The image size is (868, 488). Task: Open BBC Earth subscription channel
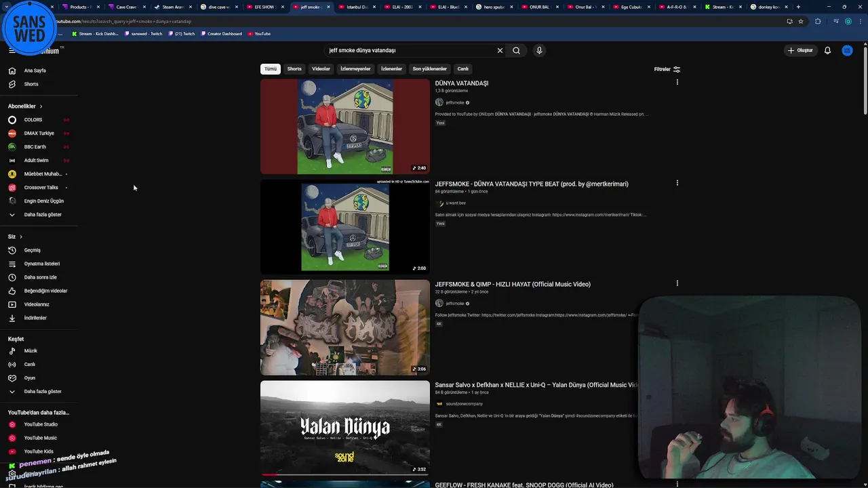[35, 147]
